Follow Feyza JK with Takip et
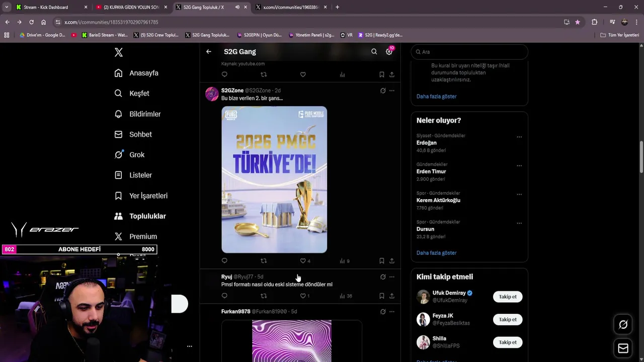This screenshot has width=644, height=362. point(508,319)
